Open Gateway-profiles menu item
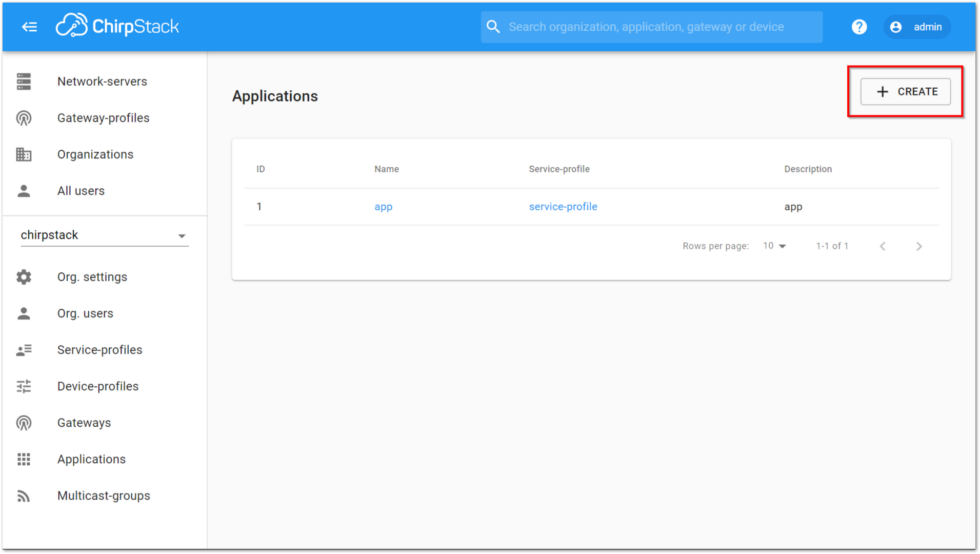Screen dimensions: 980x554 click(105, 118)
